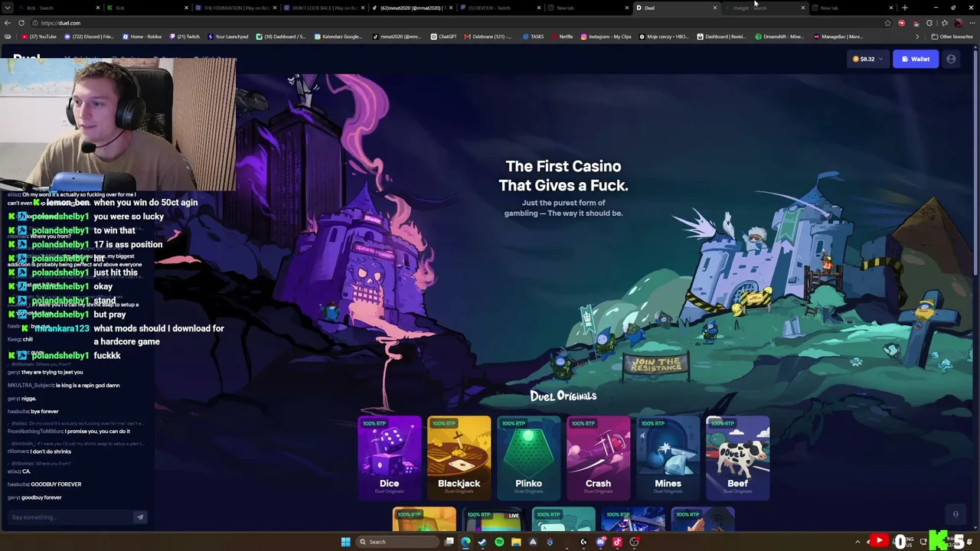Screen dimensions: 980x551
Task: Close the Duel browser tab
Action: coord(715,8)
